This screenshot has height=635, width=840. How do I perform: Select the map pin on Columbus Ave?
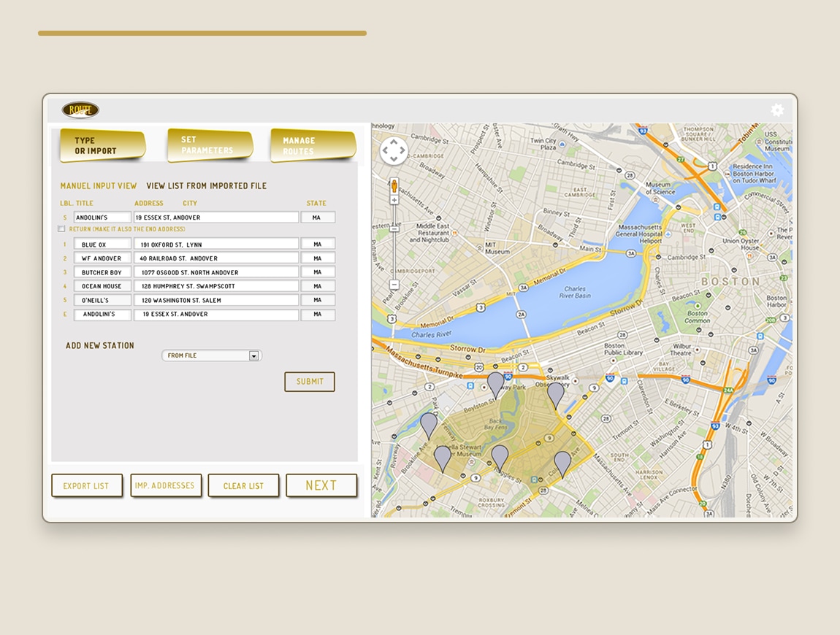click(x=562, y=465)
